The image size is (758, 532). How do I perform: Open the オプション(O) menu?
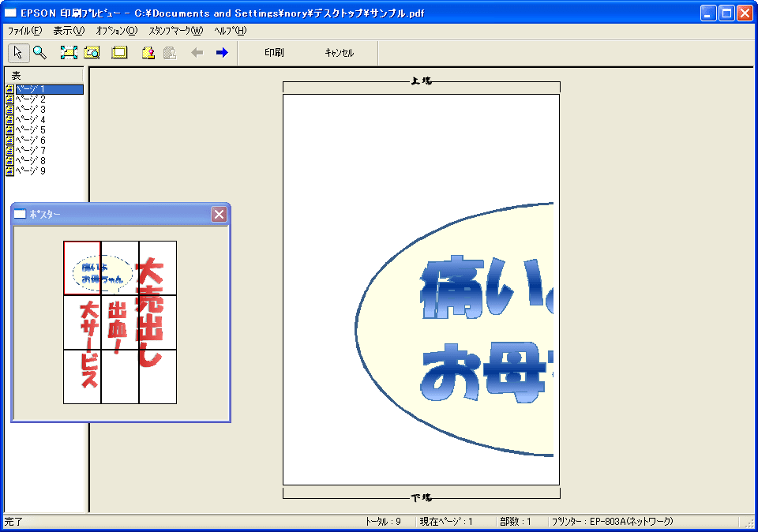click(116, 31)
